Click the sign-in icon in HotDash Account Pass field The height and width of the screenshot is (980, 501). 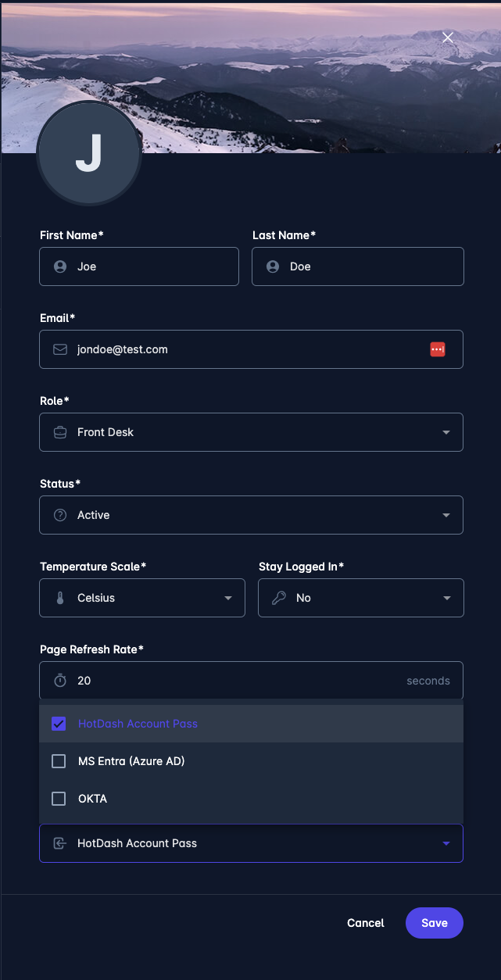pyautogui.click(x=60, y=843)
